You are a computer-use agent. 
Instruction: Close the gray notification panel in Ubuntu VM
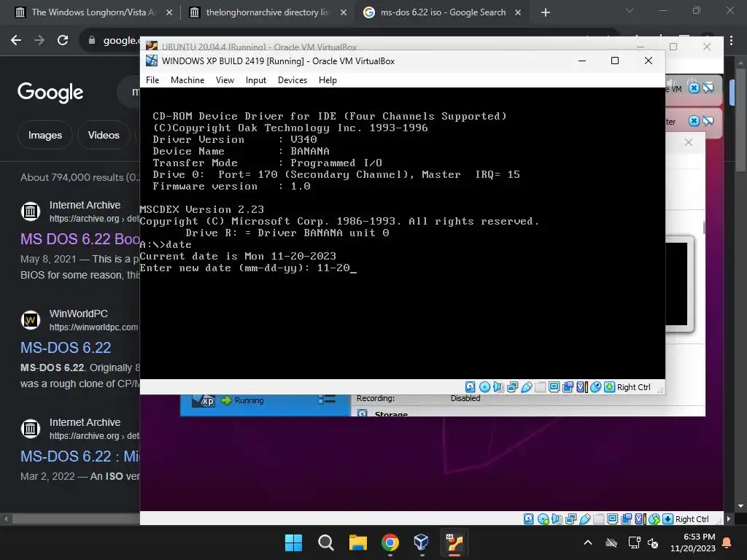(689, 142)
